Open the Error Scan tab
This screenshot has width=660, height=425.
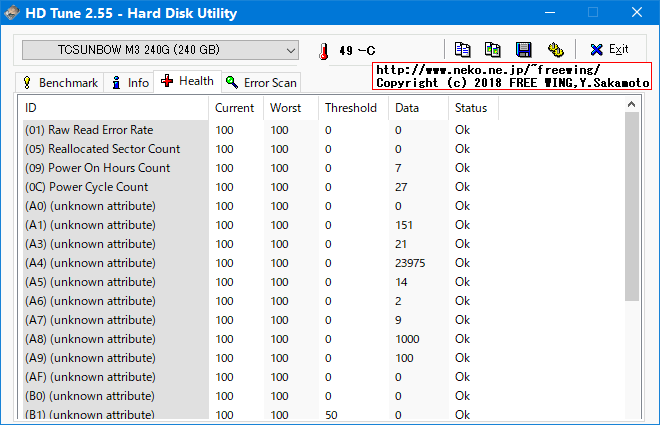261,82
